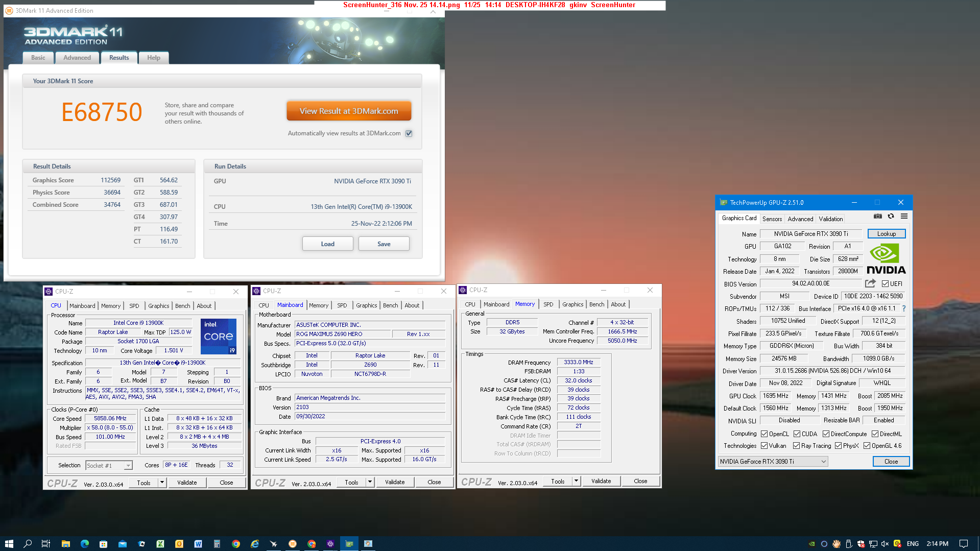
Task: Click the Load button in Run Details
Action: 327,244
